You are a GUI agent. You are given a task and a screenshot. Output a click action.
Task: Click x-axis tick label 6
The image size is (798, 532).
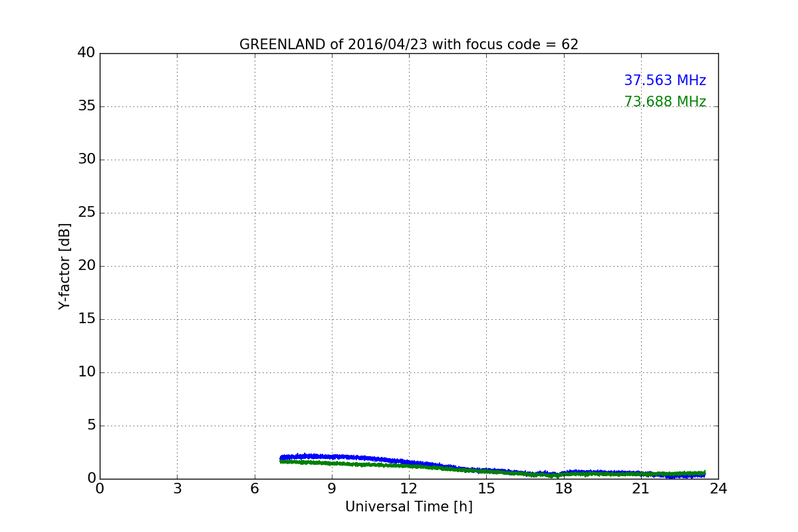pyautogui.click(x=254, y=489)
